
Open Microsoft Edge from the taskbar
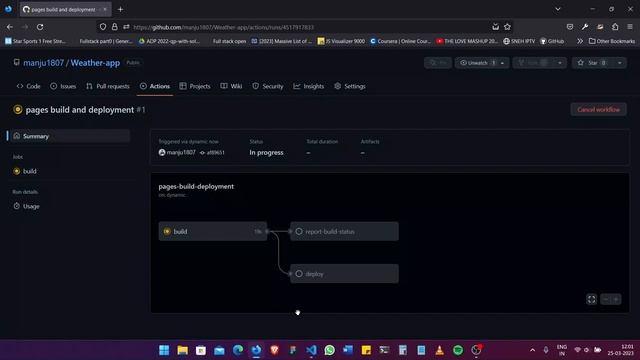click(x=238, y=350)
